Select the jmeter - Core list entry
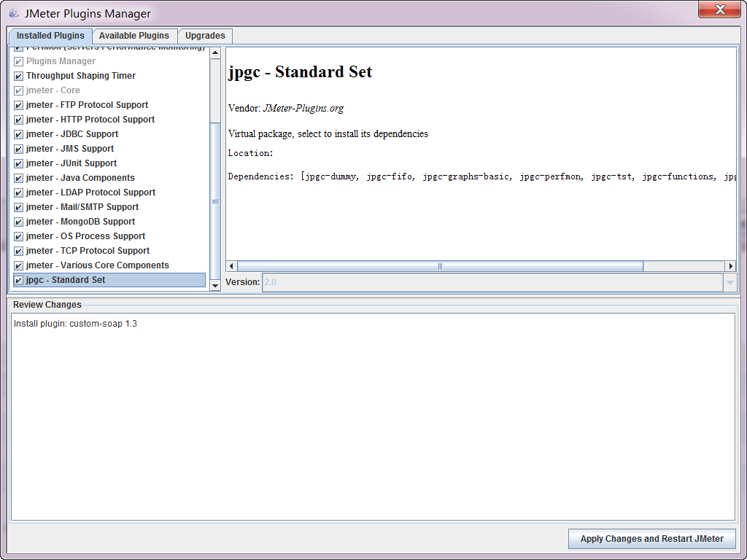The height and width of the screenshot is (560, 747). click(x=53, y=90)
